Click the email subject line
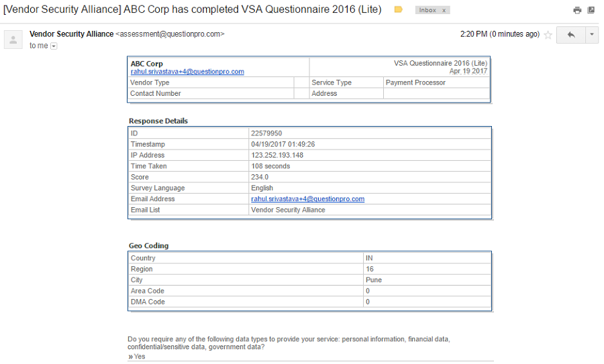Image resolution: width=604 pixels, height=364 pixels. (x=193, y=9)
